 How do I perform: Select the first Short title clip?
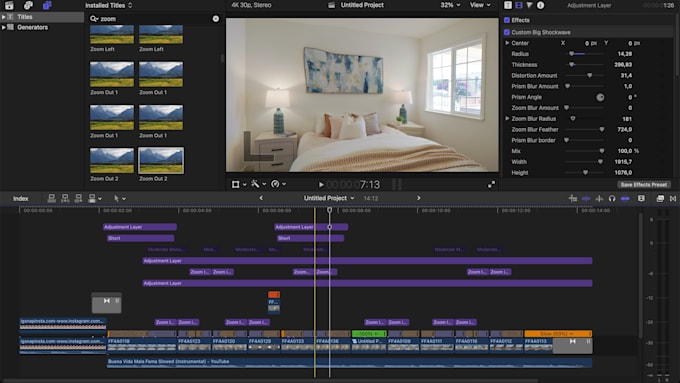pyautogui.click(x=141, y=238)
